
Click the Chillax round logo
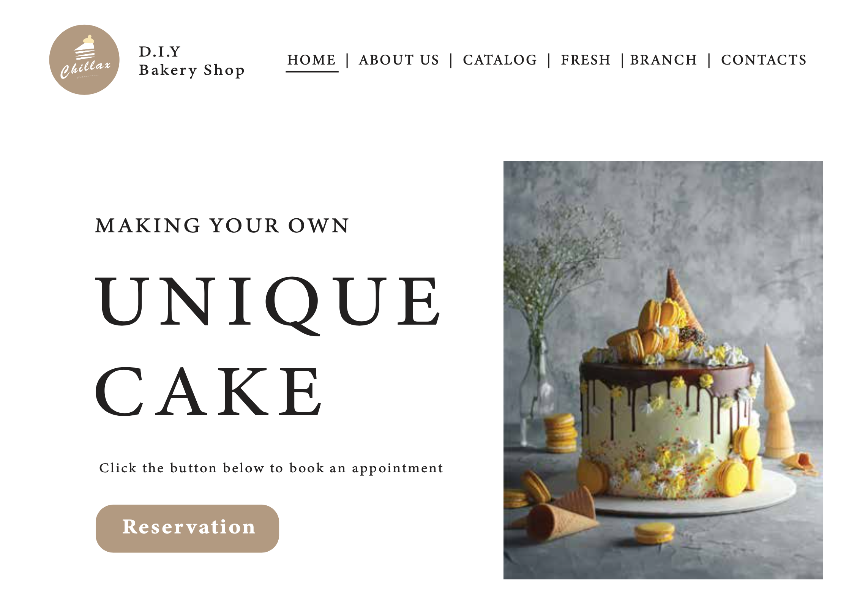[84, 60]
